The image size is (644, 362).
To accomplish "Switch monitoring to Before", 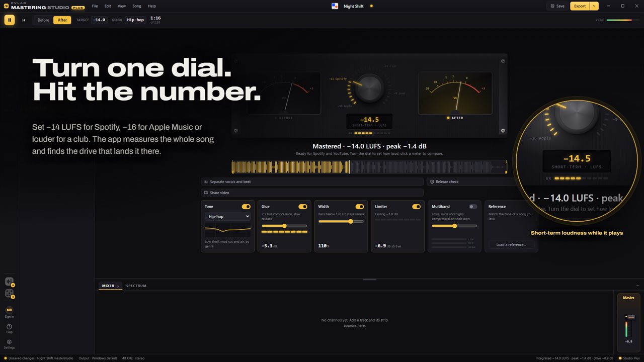I will click(x=43, y=20).
